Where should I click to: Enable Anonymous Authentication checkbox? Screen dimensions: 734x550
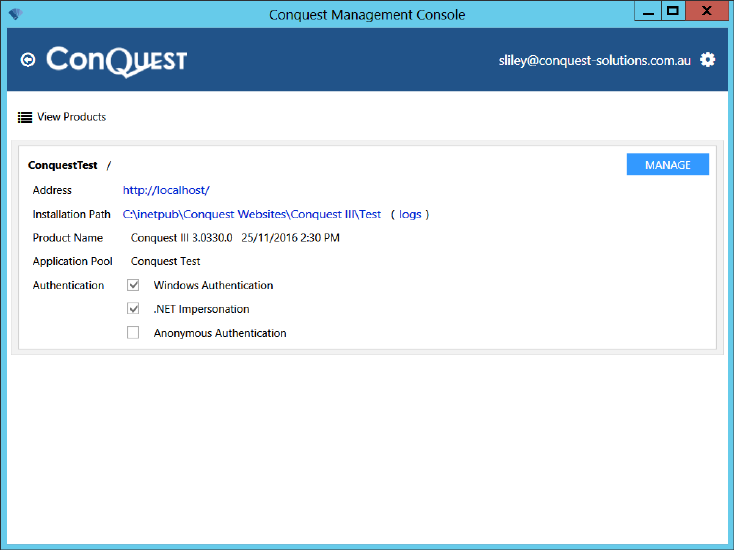[133, 332]
